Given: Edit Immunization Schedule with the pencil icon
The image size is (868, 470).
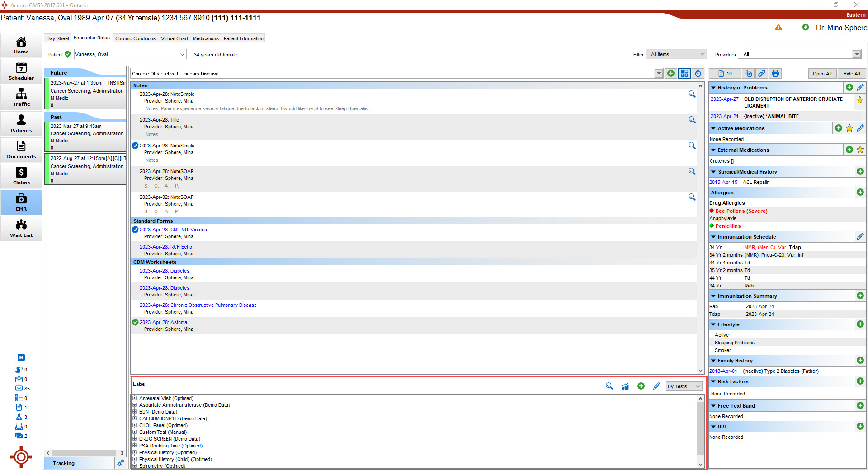Looking at the screenshot, I should (x=860, y=236).
